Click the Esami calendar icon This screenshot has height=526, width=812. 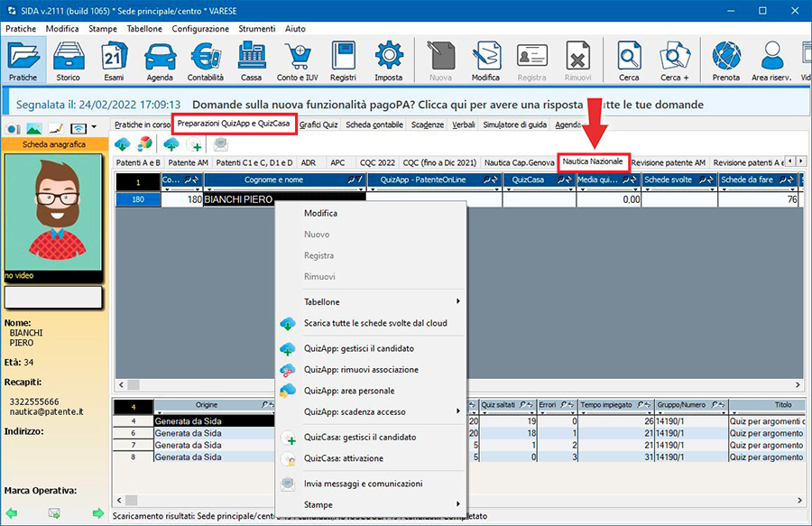click(x=114, y=61)
